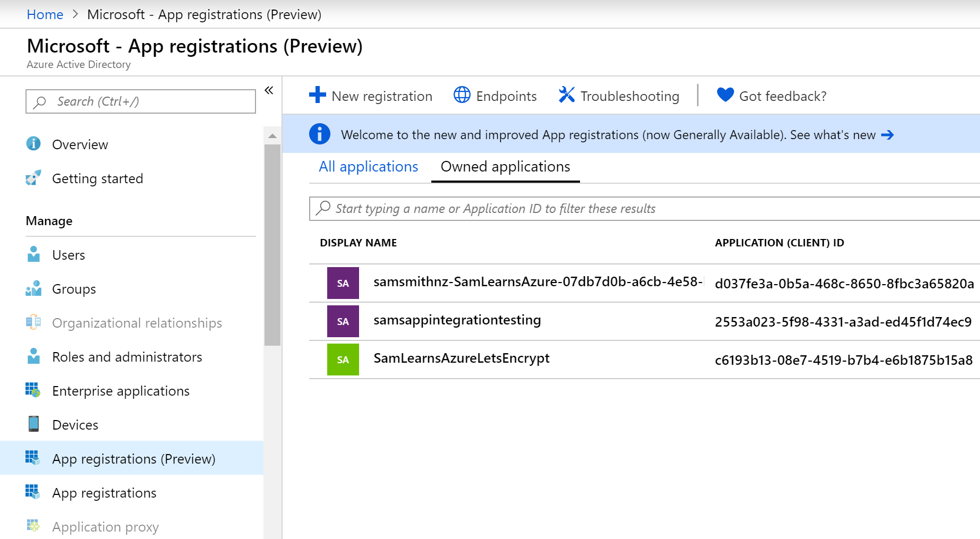Open the samsappintegrationtesting app registration

457,320
